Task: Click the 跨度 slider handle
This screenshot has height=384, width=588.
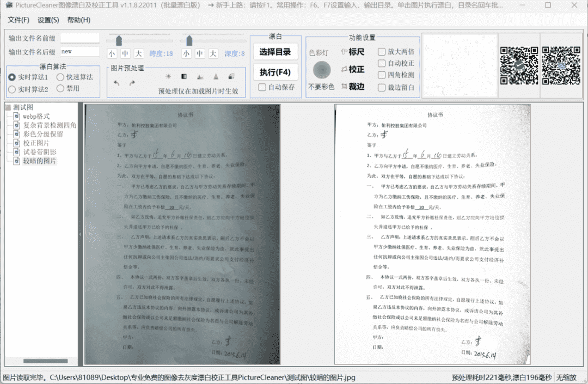Action: 119,41
